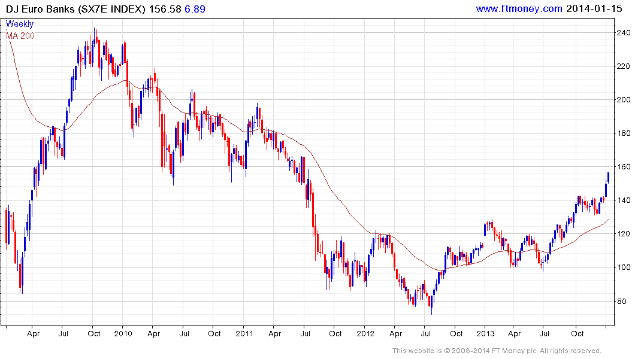Click the '2012' time axis label
The height and width of the screenshot is (359, 644).
365,333
